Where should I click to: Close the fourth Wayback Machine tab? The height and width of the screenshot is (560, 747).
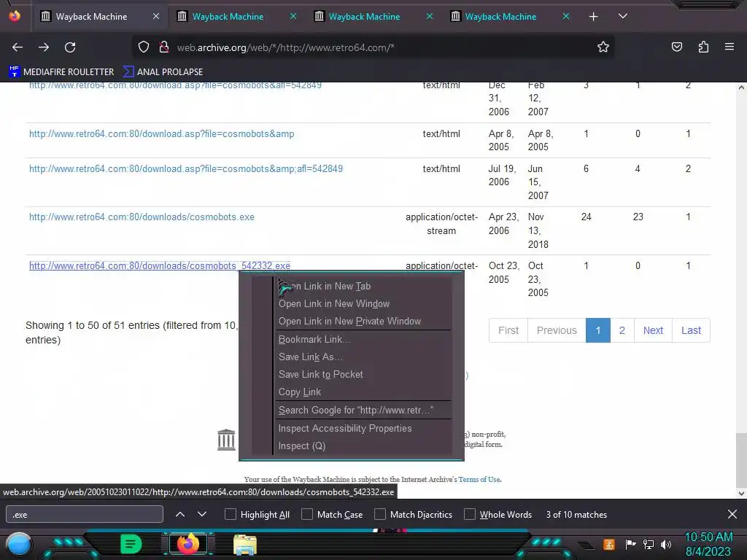click(x=566, y=16)
